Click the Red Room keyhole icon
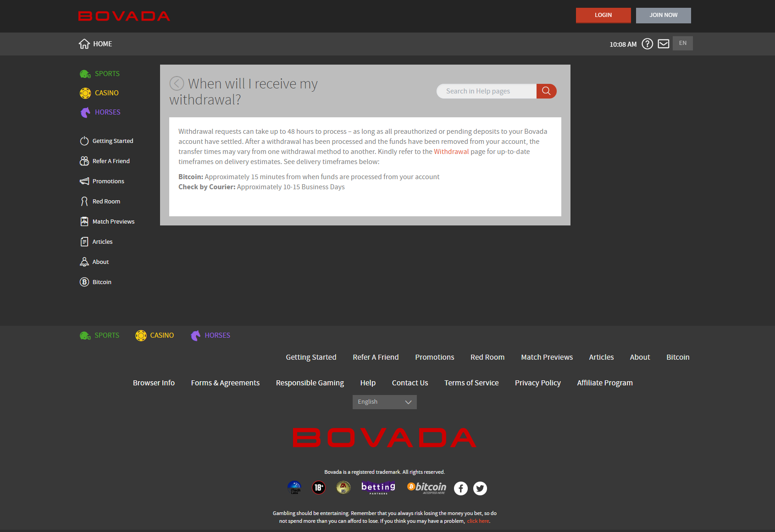This screenshot has height=532, width=775. click(84, 201)
